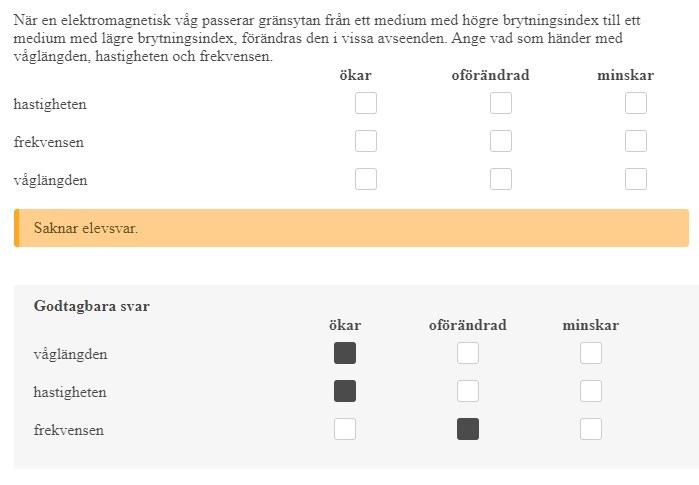
Task: Toggle 'minskar' box for hastigheten under Godtagbara svar
Action: 591,392
